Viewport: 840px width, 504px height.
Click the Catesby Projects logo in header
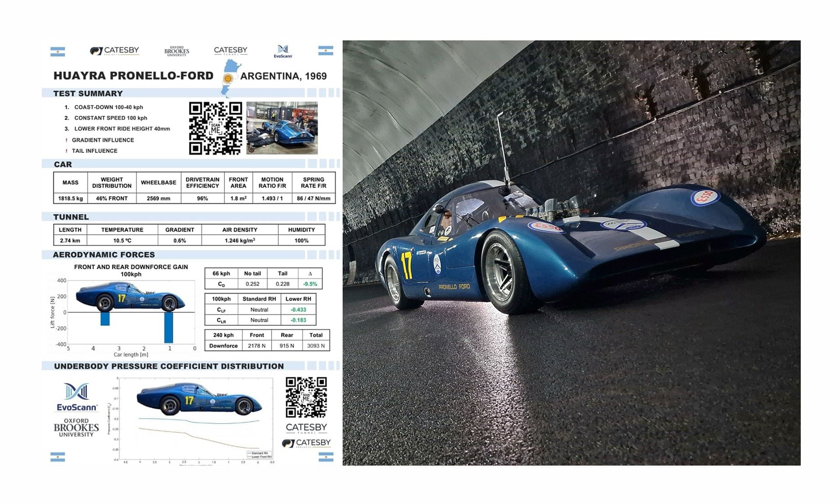[x=115, y=51]
